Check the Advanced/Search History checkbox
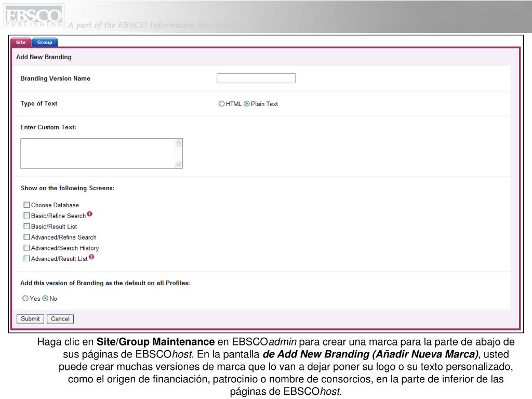Screen dimensions: 532x399 [26, 248]
